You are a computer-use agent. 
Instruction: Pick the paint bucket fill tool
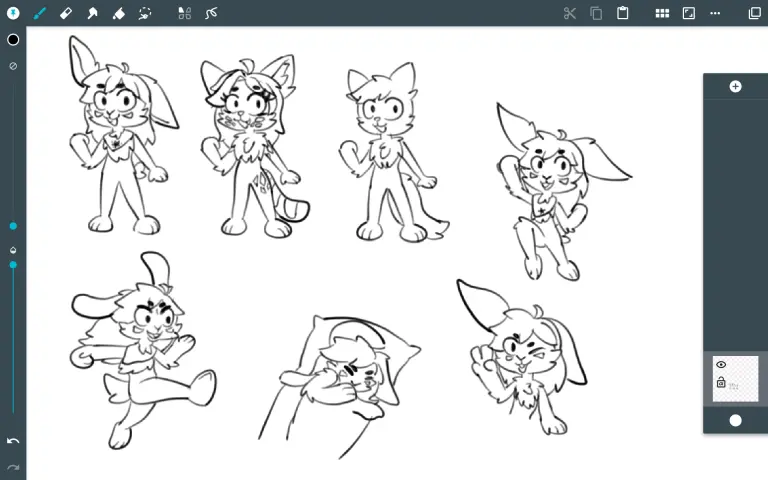[x=118, y=13]
